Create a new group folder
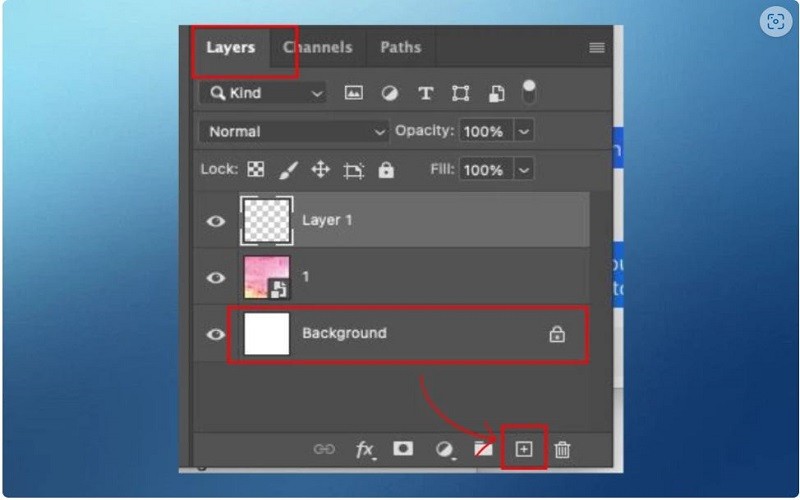The image size is (800, 500). click(484, 449)
